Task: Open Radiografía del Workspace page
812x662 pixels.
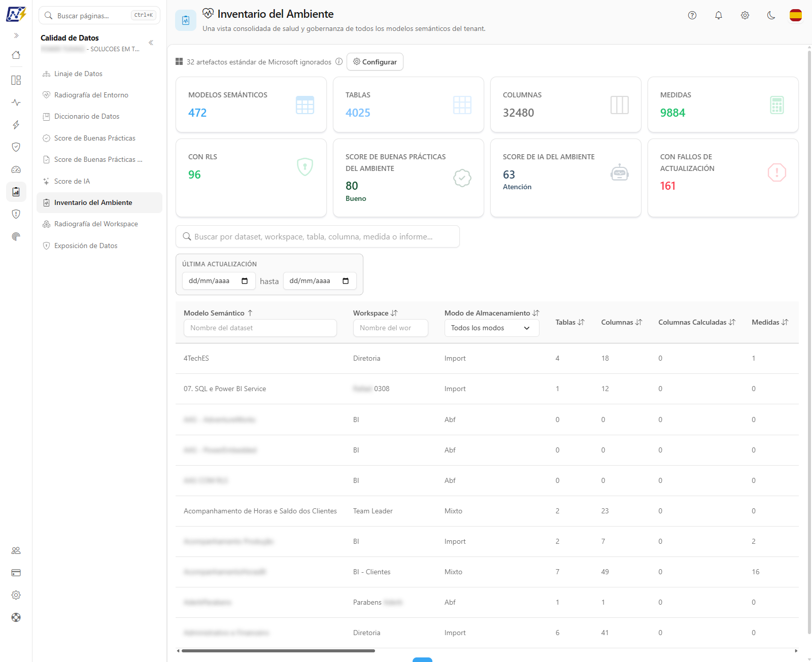Action: 99,224
